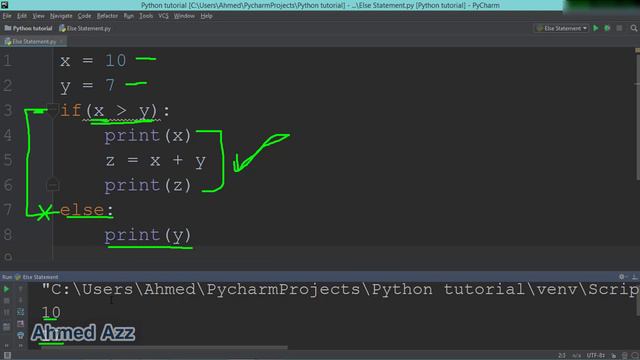Viewport: 640px width, 360px height.
Task: Click the up arrow in Run panel
Action: pyautogui.click(x=20, y=289)
